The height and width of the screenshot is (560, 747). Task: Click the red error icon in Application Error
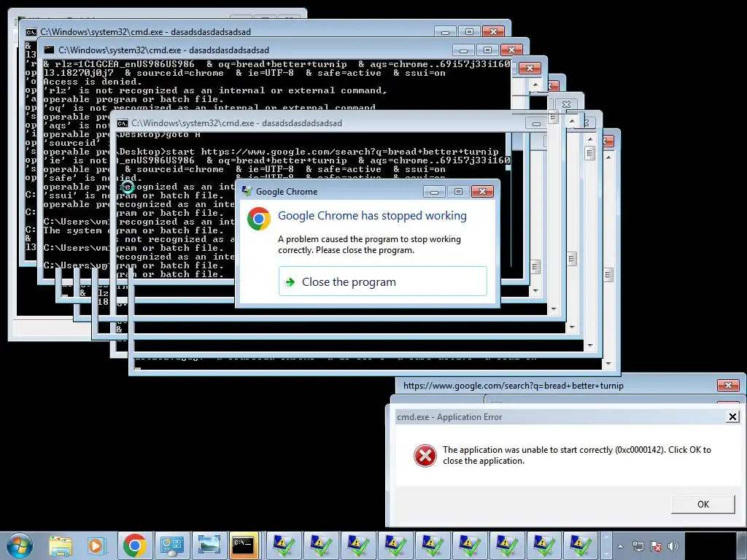pyautogui.click(x=425, y=456)
